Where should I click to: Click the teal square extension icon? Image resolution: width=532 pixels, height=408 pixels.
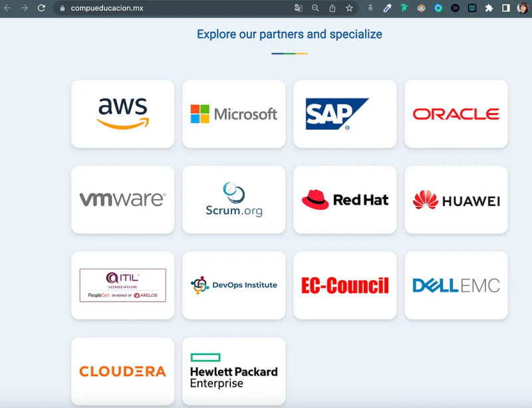pos(472,8)
